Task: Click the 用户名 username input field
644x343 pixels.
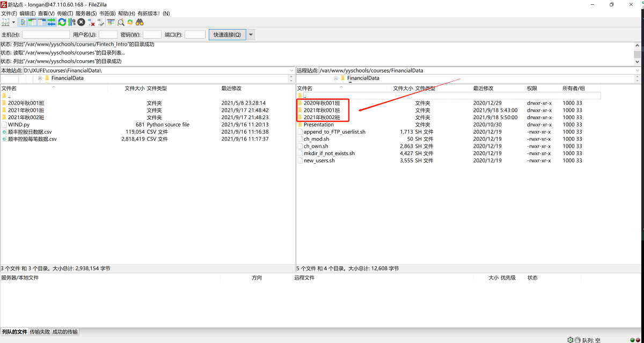Action: pos(108,34)
